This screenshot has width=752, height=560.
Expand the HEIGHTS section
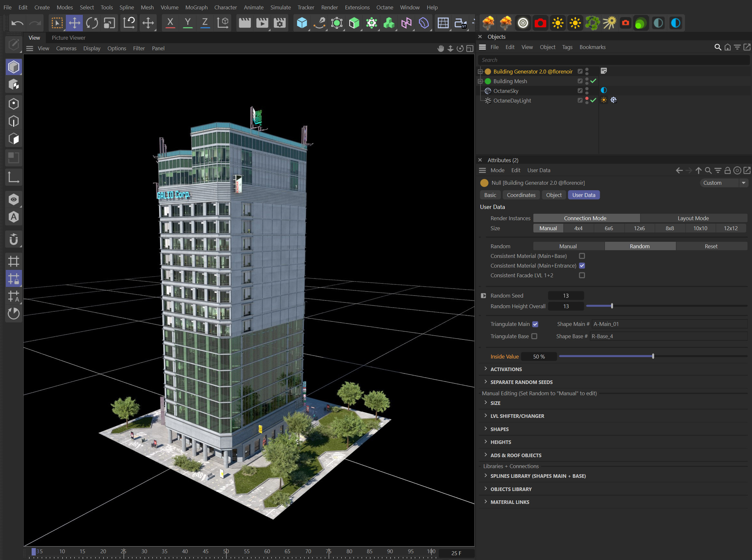(501, 442)
